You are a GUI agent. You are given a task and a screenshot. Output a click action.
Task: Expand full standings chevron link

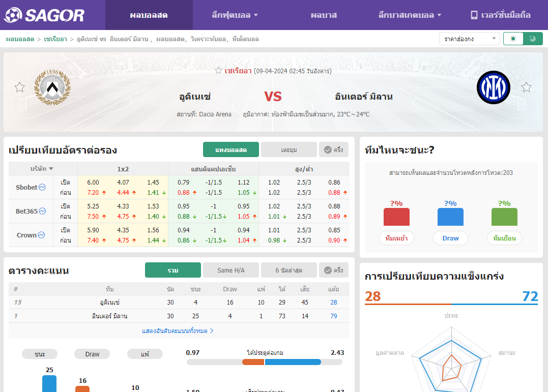pos(178,331)
